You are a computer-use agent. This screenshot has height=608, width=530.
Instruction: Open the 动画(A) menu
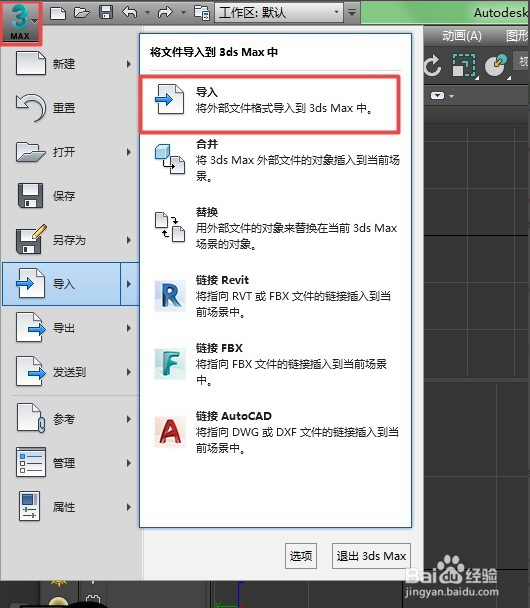pyautogui.click(x=462, y=36)
